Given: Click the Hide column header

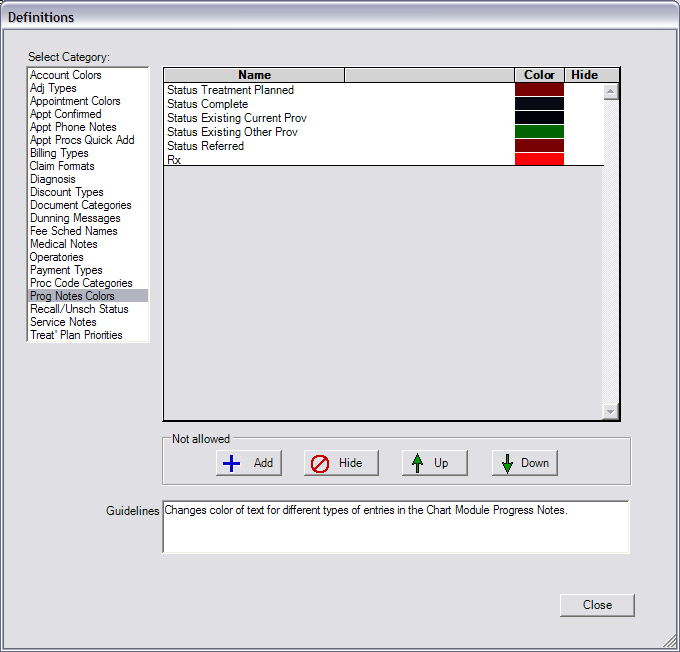Looking at the screenshot, I should (x=584, y=75).
